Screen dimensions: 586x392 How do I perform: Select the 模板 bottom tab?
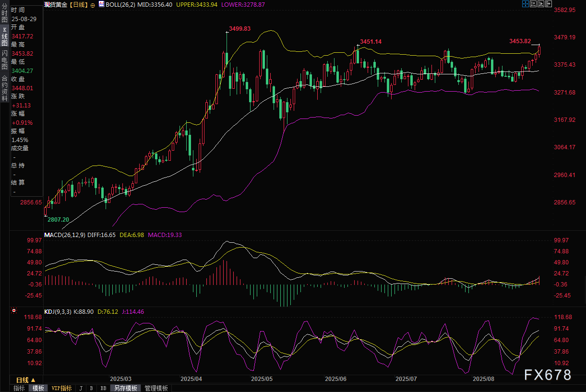pyautogui.click(x=38, y=388)
